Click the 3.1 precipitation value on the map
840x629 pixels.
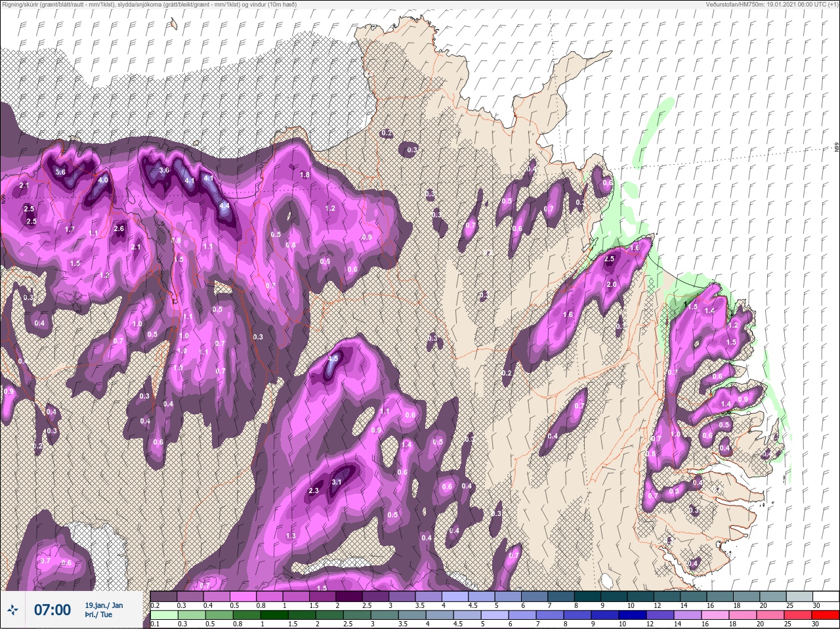point(337,482)
